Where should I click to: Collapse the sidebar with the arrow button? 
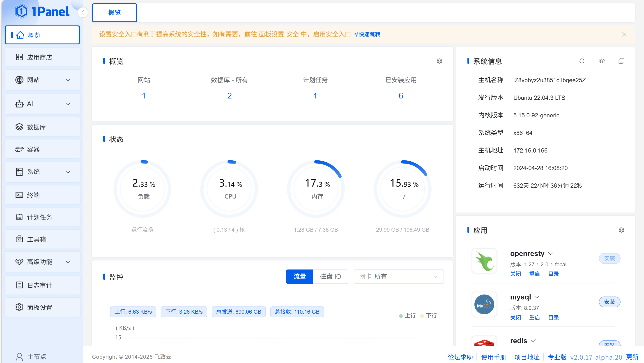tap(83, 12)
